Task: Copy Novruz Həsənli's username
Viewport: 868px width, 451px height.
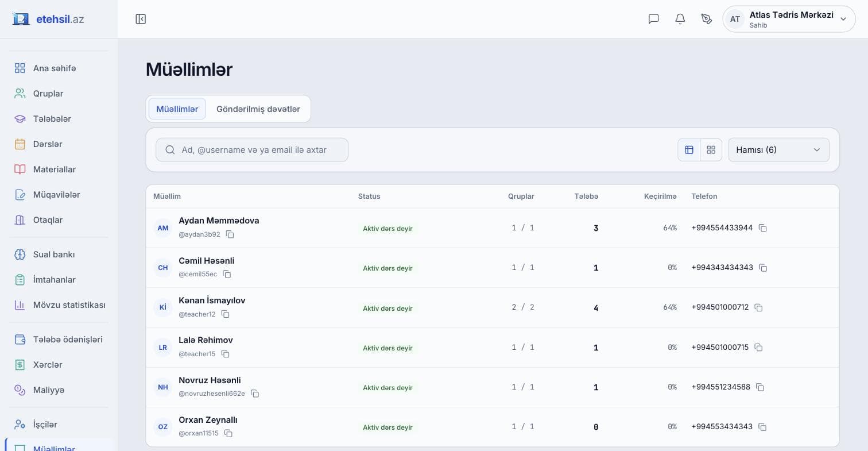Action: coord(254,394)
